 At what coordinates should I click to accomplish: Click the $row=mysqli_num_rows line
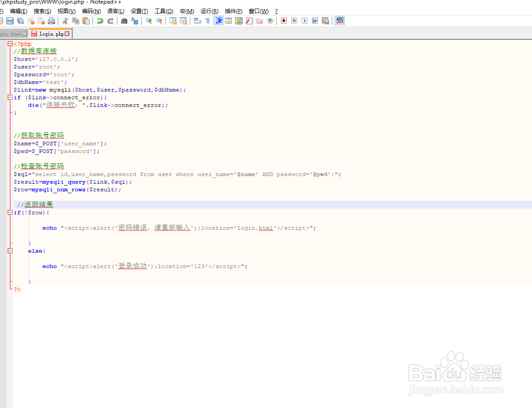click(x=67, y=190)
